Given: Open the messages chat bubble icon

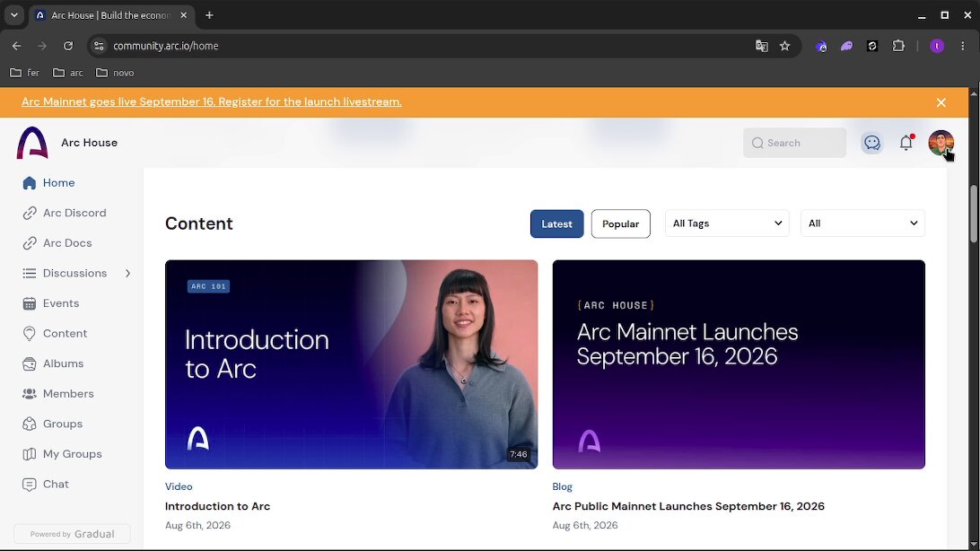Looking at the screenshot, I should tap(872, 143).
